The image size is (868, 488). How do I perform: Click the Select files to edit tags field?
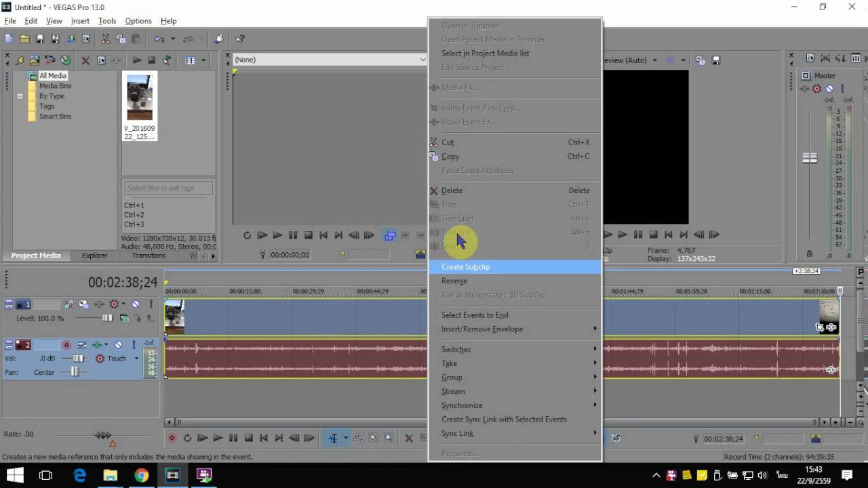point(169,188)
